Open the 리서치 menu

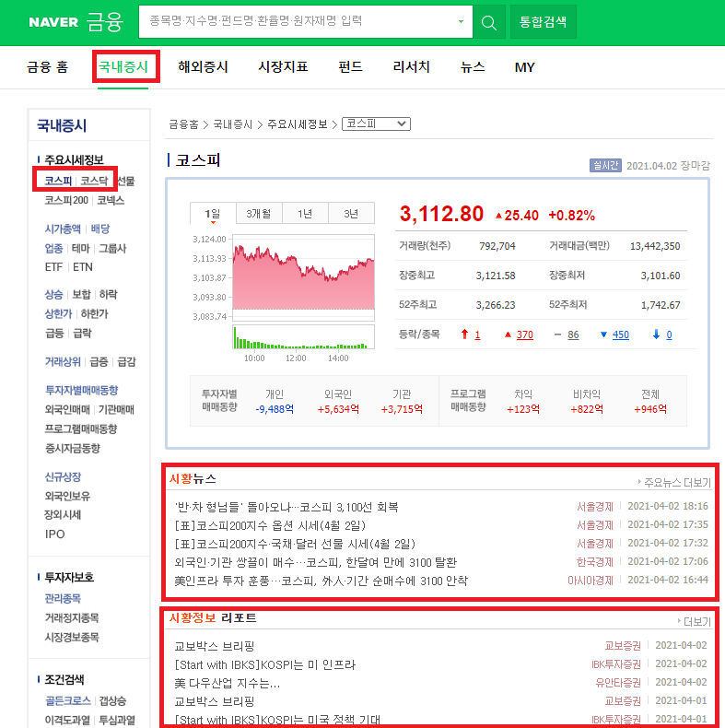(411, 67)
